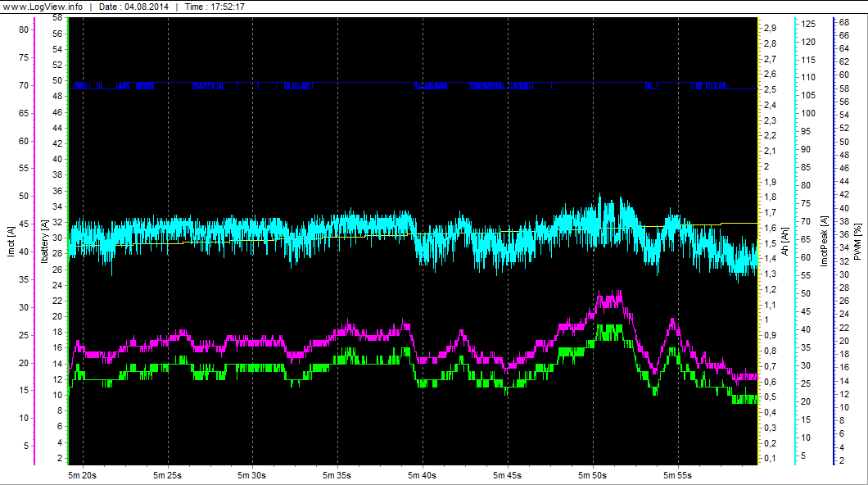This screenshot has height=485, width=868.
Task: Click the blue PWM [%] axis title
Action: click(857, 242)
